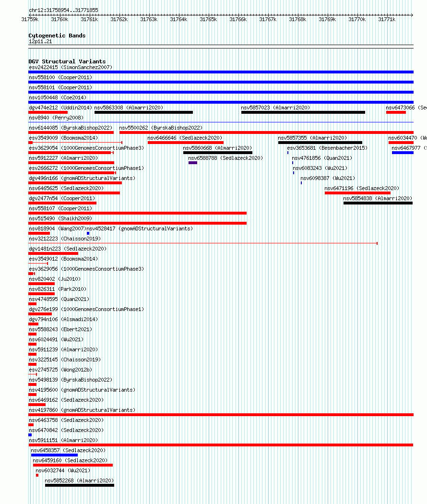Open nsv1050448 (Coe2014) variant details
The width and height of the screenshot is (427, 504).
[x=58, y=97]
